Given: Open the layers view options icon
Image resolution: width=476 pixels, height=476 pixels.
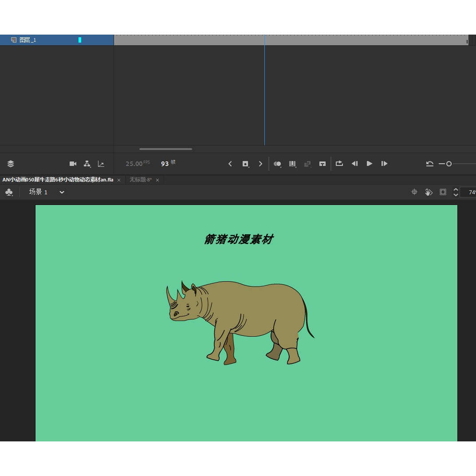Looking at the screenshot, I should pyautogui.click(x=11, y=164).
